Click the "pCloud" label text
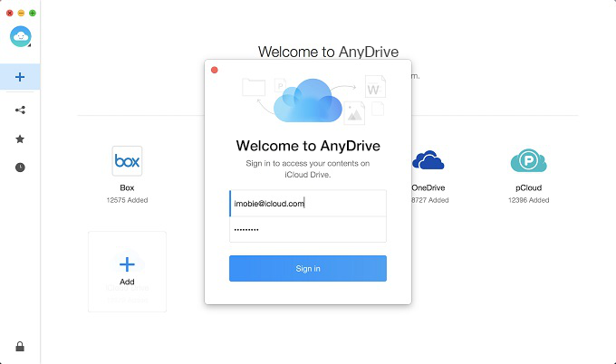 tap(528, 187)
